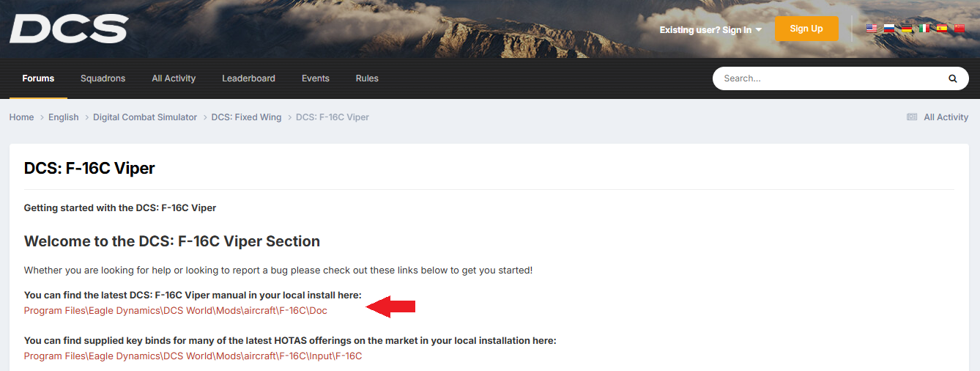The height and width of the screenshot is (371, 980).
Task: Go to Digital Combat Simulator breadcrumb
Action: tap(145, 117)
